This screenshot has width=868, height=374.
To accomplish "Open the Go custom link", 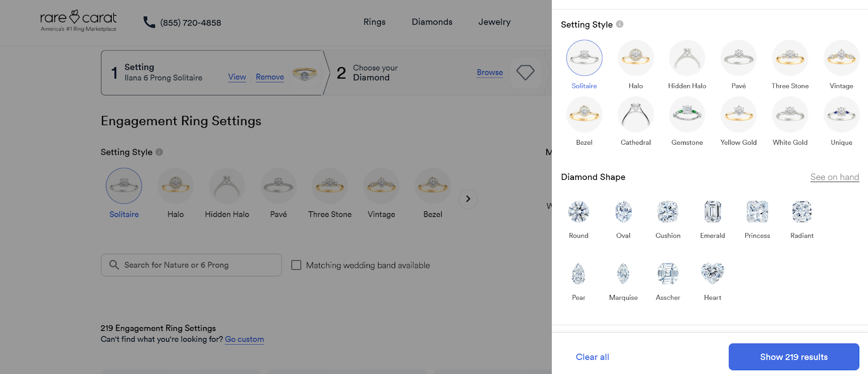I will [x=244, y=339].
